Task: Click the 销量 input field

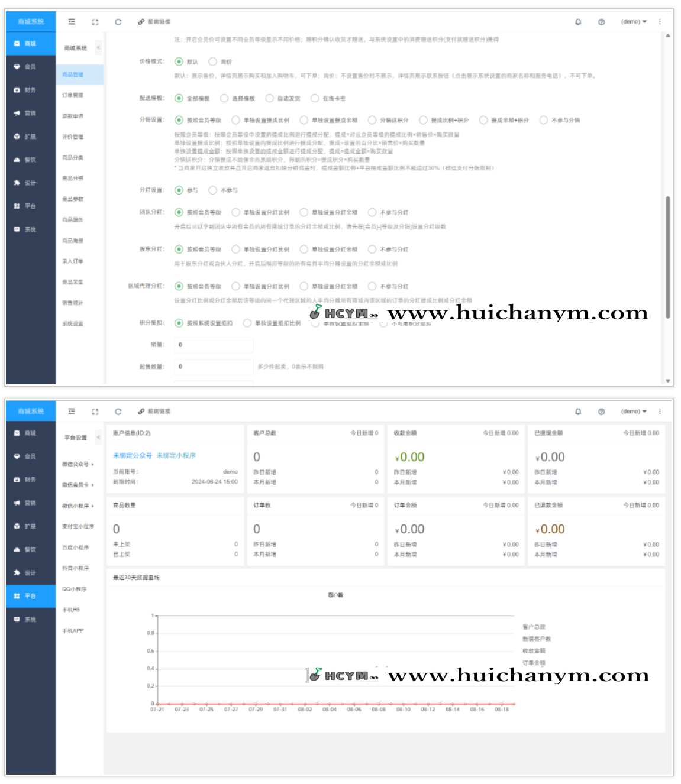Action: (213, 345)
